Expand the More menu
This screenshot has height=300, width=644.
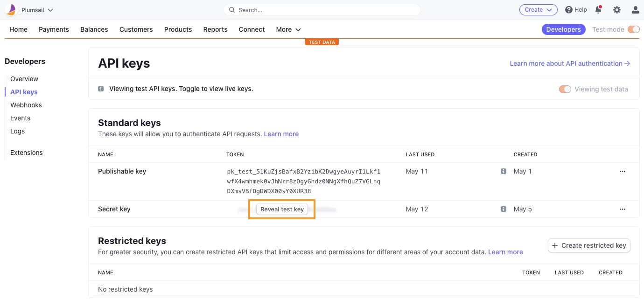click(x=288, y=29)
